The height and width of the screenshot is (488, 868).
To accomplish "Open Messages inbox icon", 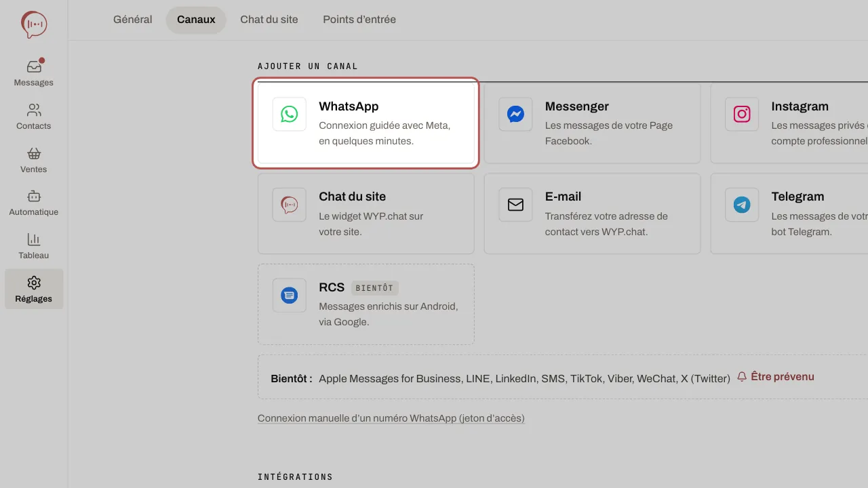I will click(34, 66).
